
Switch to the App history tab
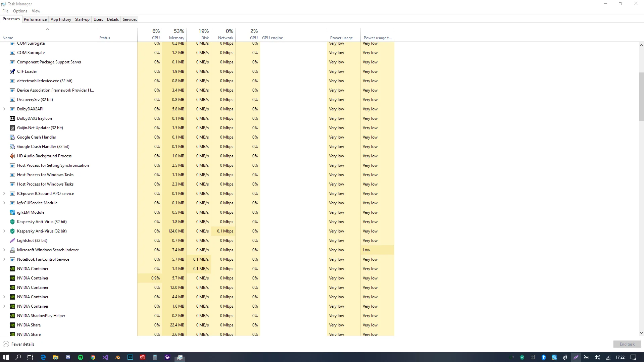pyautogui.click(x=61, y=19)
